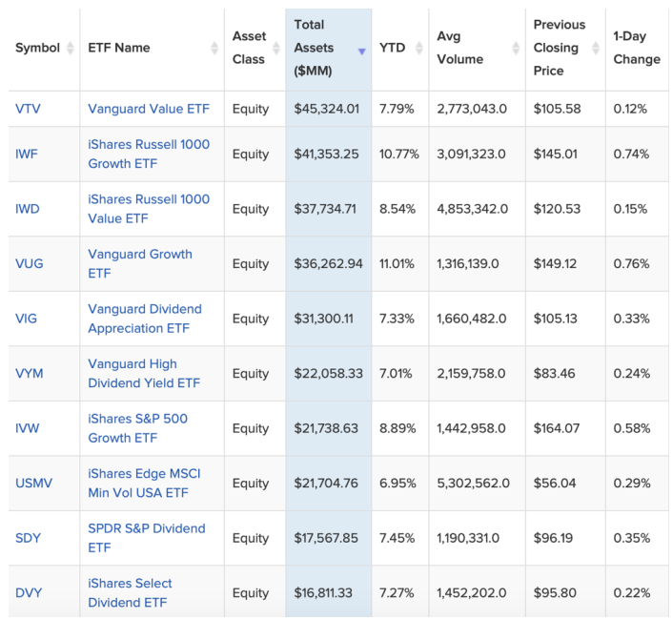The image size is (672, 619).
Task: Open Vanguard Growth ETF link
Action: (x=140, y=264)
